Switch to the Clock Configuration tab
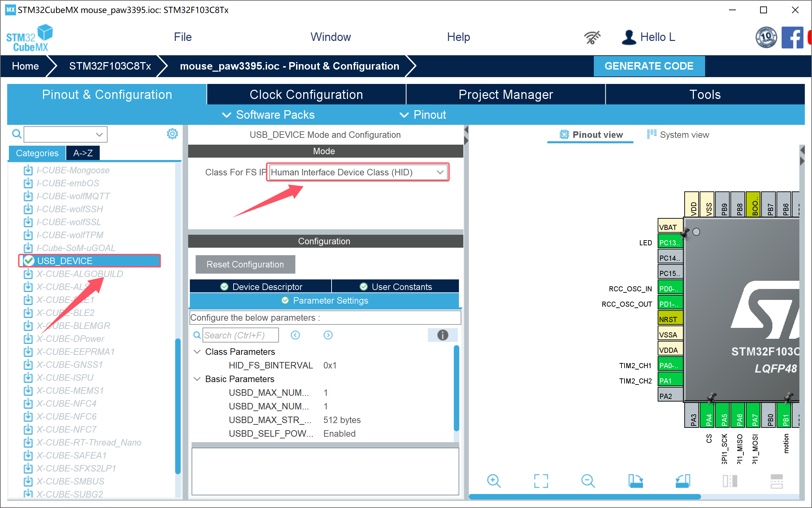This screenshot has height=508, width=812. tap(306, 95)
